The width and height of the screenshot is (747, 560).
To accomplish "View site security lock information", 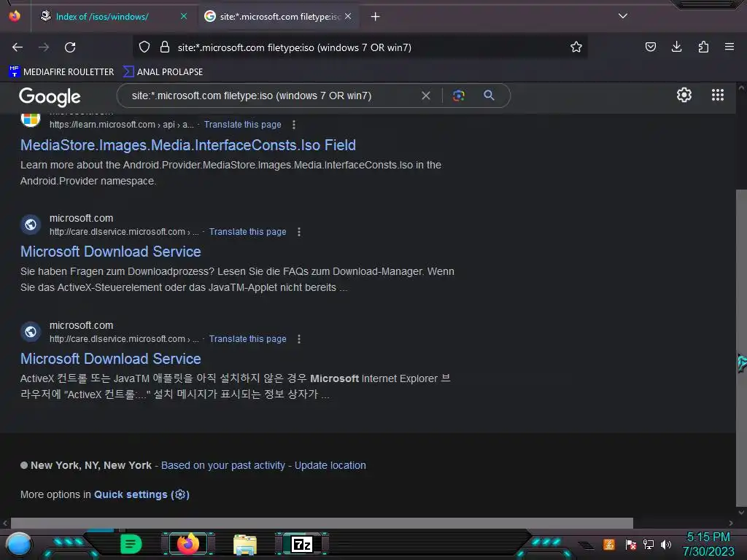I will click(165, 47).
